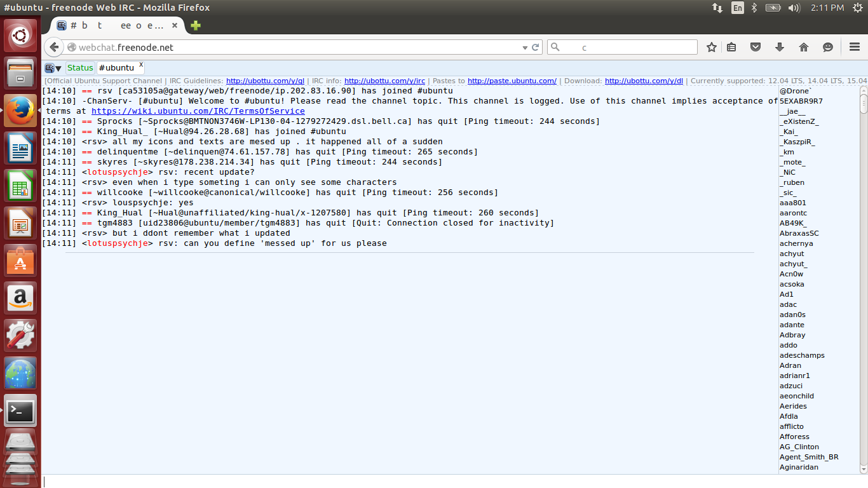Select the Firefox freenode Web IRC tab
This screenshot has height=488, width=868.
coord(113,25)
